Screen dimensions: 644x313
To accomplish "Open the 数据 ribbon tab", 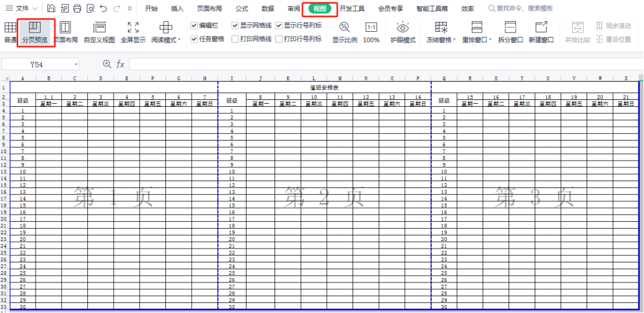I will 268,8.
